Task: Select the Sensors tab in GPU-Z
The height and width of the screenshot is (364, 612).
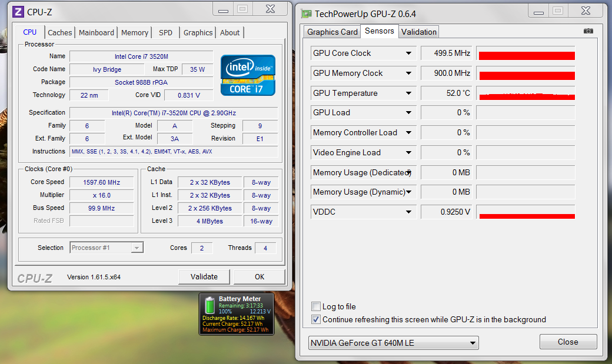Action: 380,31
